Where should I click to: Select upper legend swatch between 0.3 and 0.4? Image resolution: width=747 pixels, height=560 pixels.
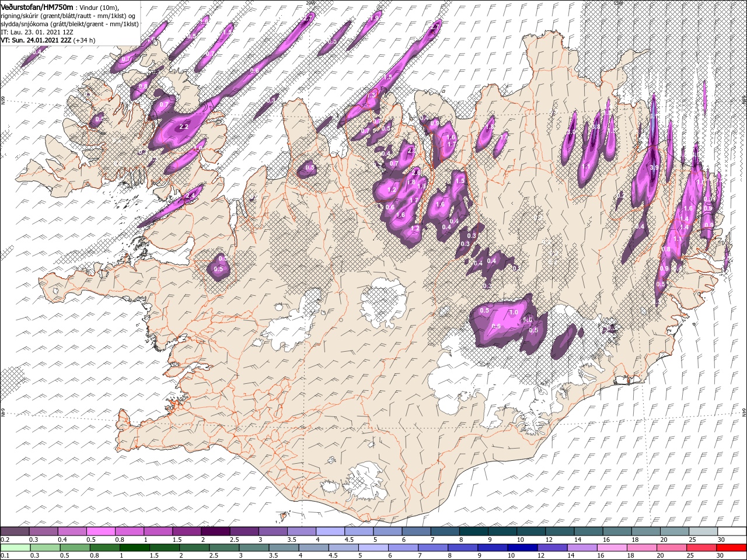[43, 531]
